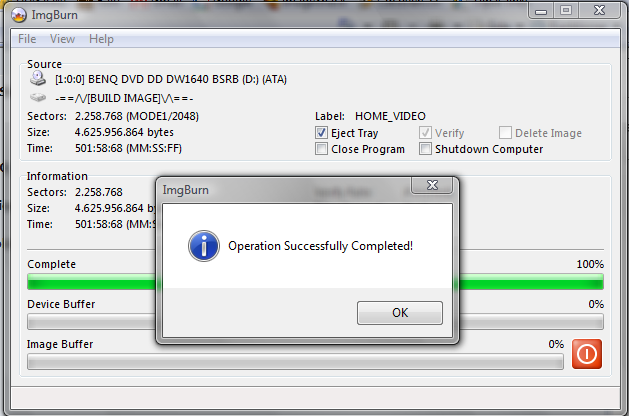Click the blue information icon in dialog
629x416 pixels.
tap(204, 246)
